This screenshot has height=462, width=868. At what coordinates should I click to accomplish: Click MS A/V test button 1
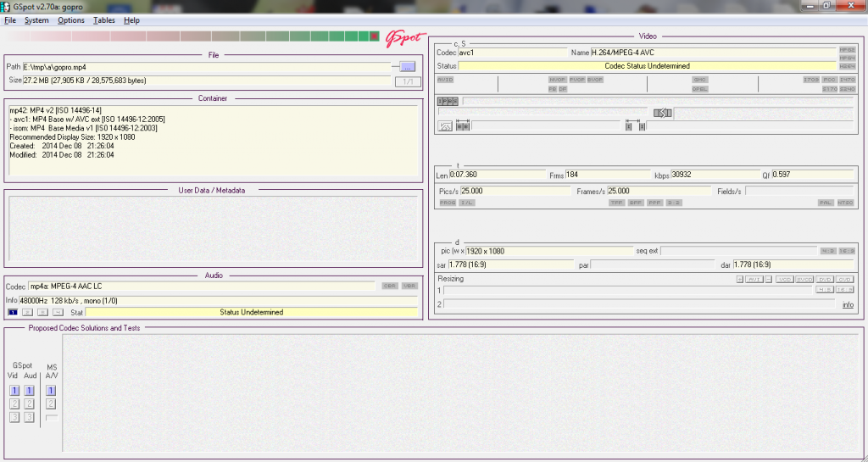click(x=51, y=391)
